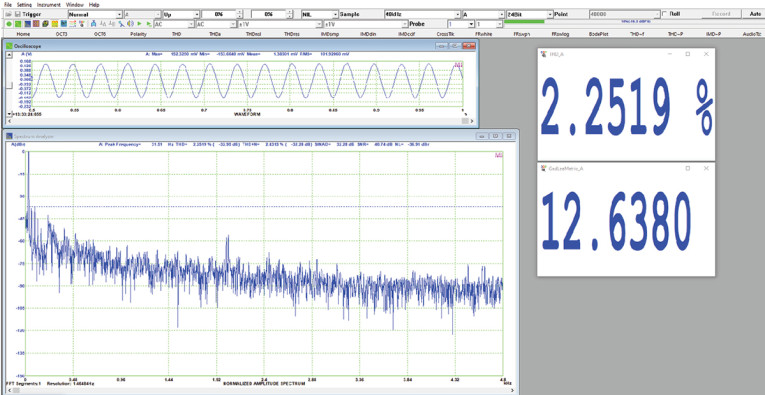Select the CrossTlk panel setting
This screenshot has width=765, height=395.
click(443, 34)
